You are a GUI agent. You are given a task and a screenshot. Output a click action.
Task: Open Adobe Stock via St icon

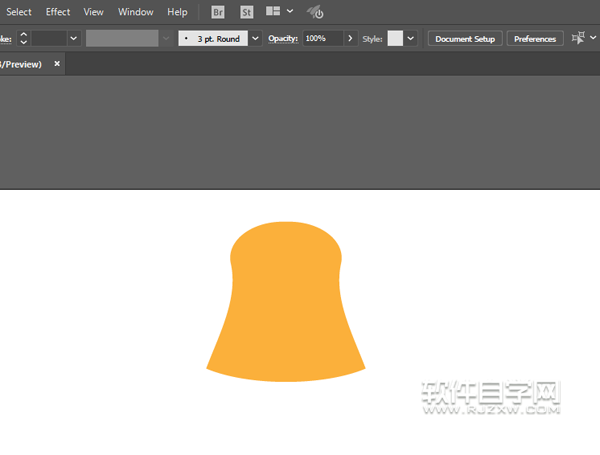pyautogui.click(x=247, y=12)
